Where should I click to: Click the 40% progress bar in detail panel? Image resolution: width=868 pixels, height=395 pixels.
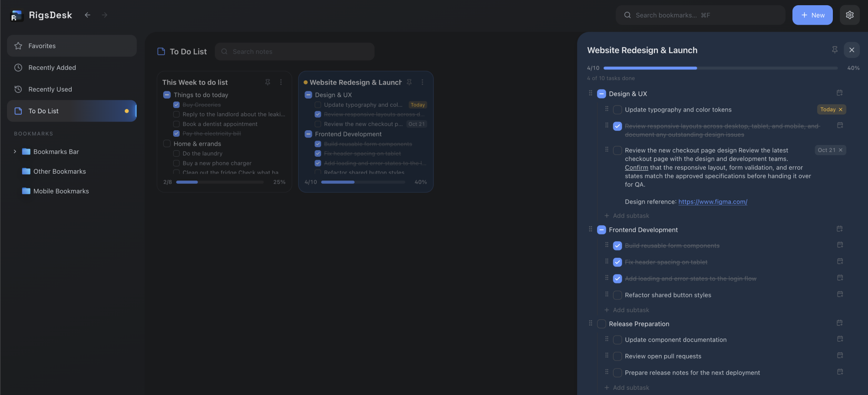[x=720, y=68]
